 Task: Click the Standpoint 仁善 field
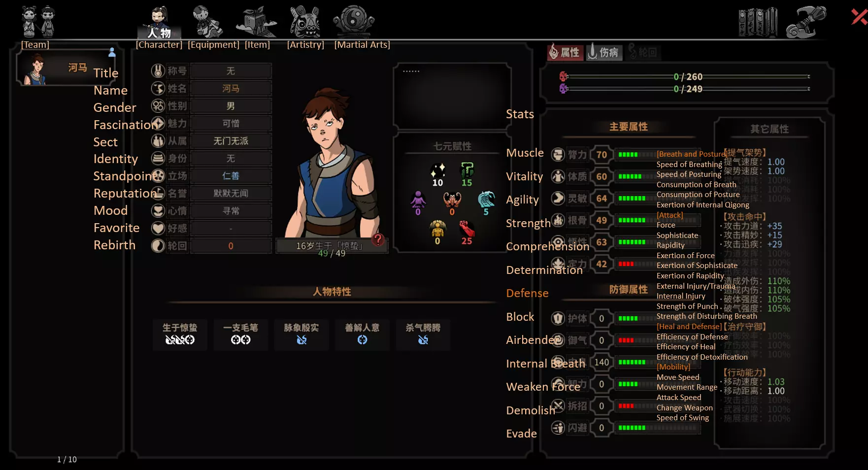(x=231, y=176)
